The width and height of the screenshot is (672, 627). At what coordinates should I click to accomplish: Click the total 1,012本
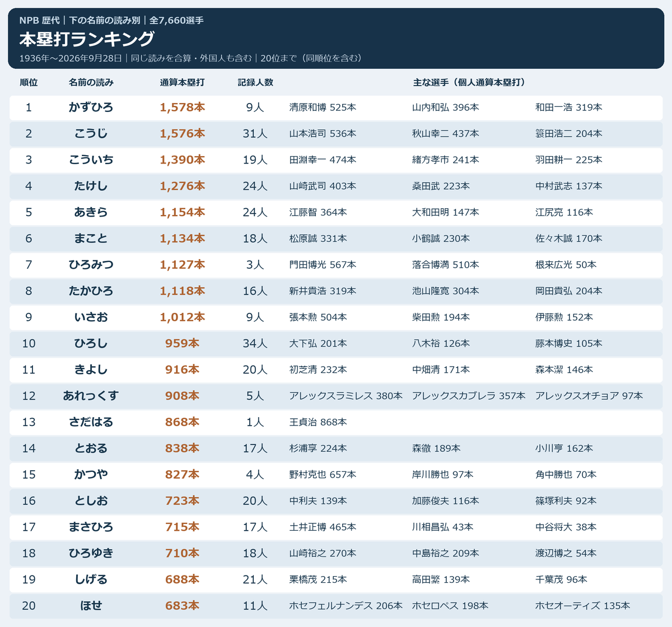tap(183, 317)
